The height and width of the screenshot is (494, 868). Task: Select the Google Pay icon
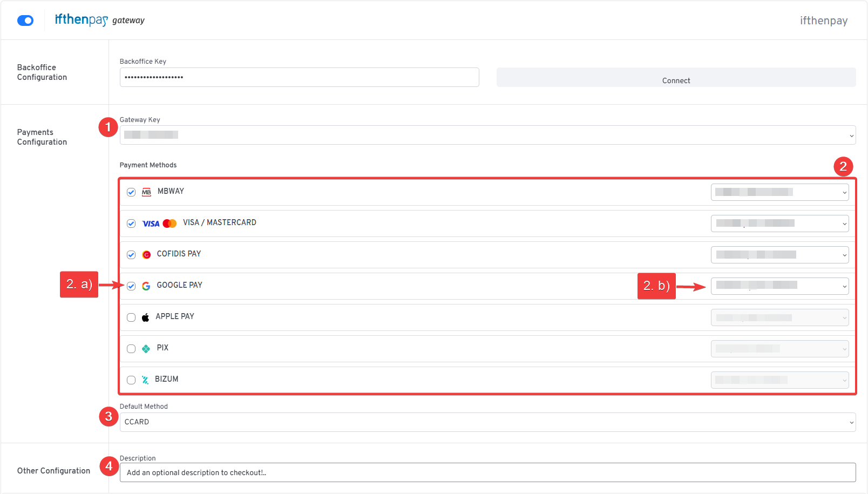[x=146, y=286]
